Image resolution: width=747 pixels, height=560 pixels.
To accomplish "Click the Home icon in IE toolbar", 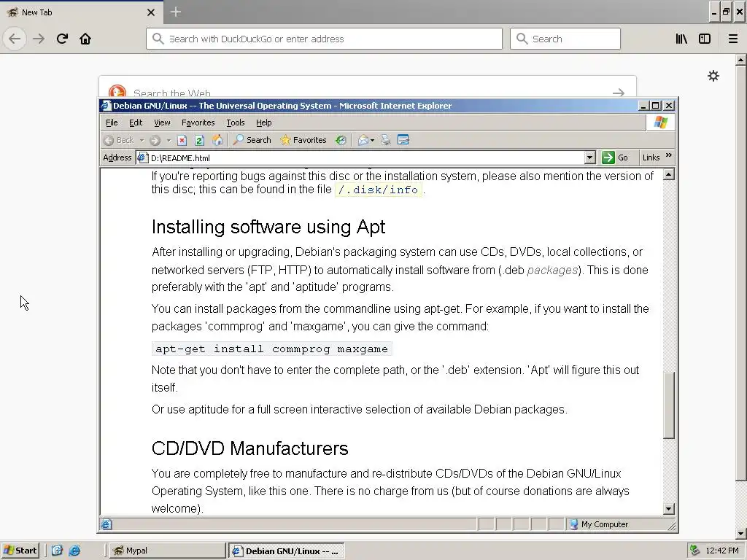I will coord(217,140).
